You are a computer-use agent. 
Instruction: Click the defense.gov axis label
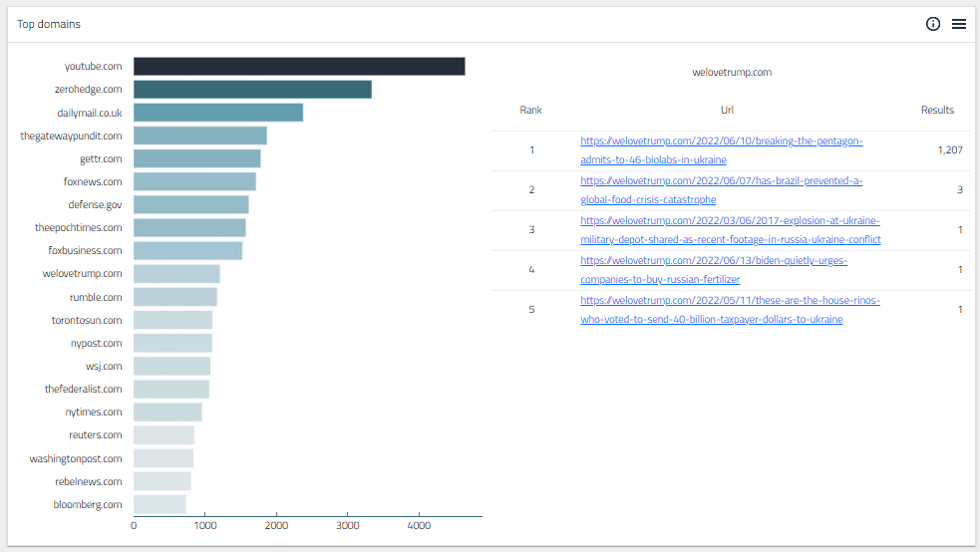[x=95, y=205]
